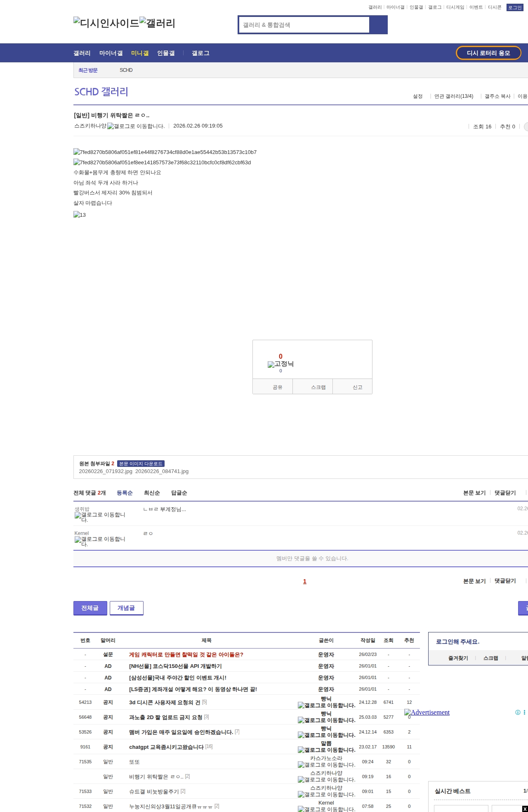Type in the 갤러리 & 통합검색 field

tap(304, 25)
